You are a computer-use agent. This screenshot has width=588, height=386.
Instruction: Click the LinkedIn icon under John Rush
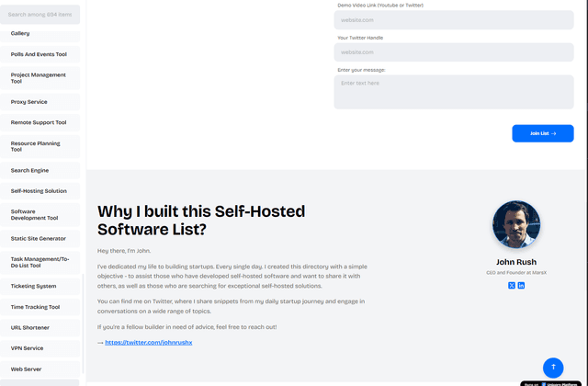pyautogui.click(x=521, y=286)
